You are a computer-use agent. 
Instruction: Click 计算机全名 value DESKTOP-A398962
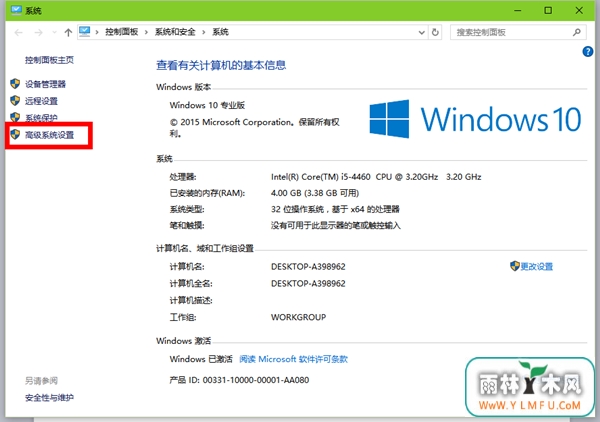click(308, 284)
